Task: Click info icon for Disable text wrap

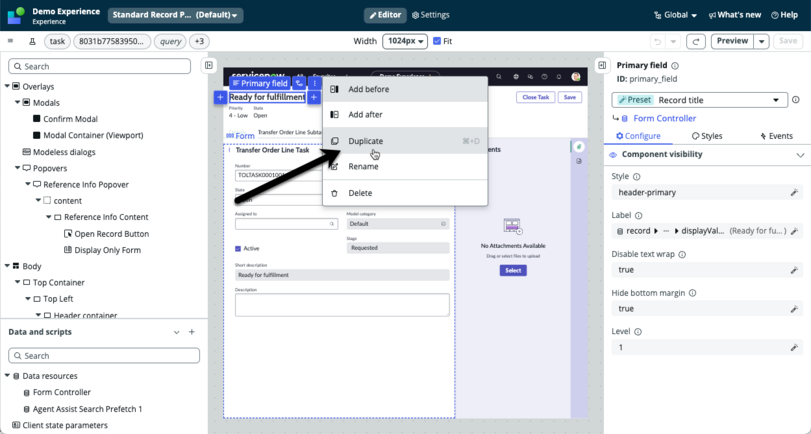Action: click(x=682, y=255)
